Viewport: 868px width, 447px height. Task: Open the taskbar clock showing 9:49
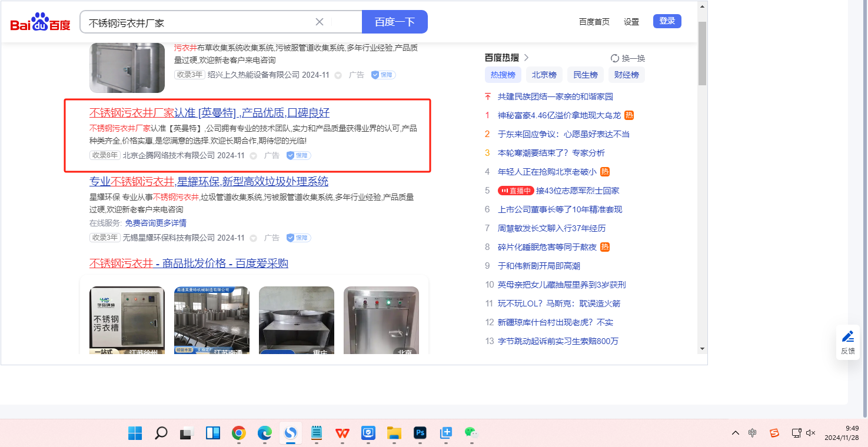(842, 433)
